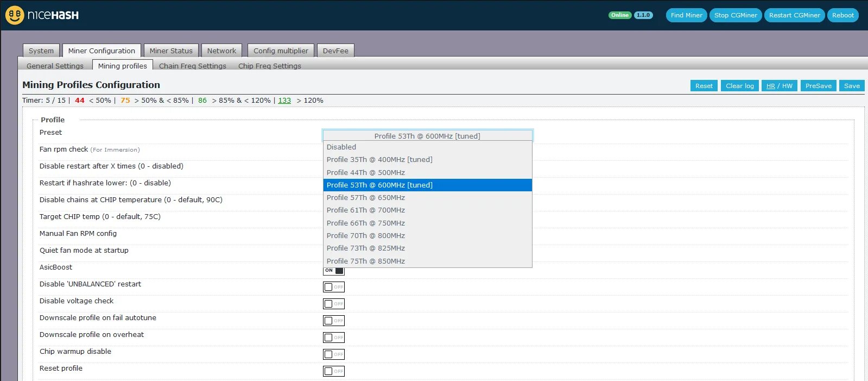Click the Quiet fan mode at startup label
The height and width of the screenshot is (381, 868).
[84, 251]
